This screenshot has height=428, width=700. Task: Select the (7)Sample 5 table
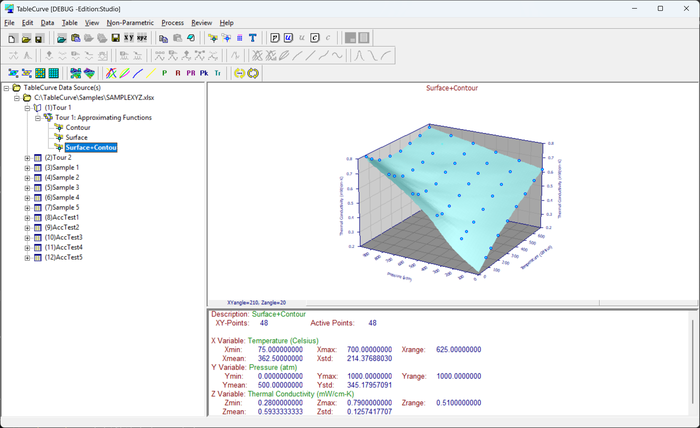click(x=62, y=208)
